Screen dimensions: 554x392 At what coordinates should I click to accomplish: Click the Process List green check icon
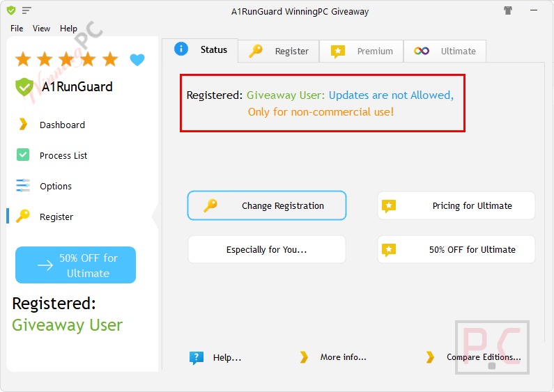(x=23, y=155)
